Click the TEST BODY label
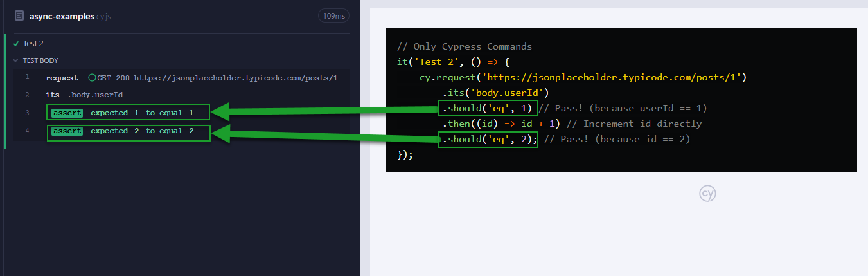Screen dimensions: 868x276 click(x=40, y=60)
